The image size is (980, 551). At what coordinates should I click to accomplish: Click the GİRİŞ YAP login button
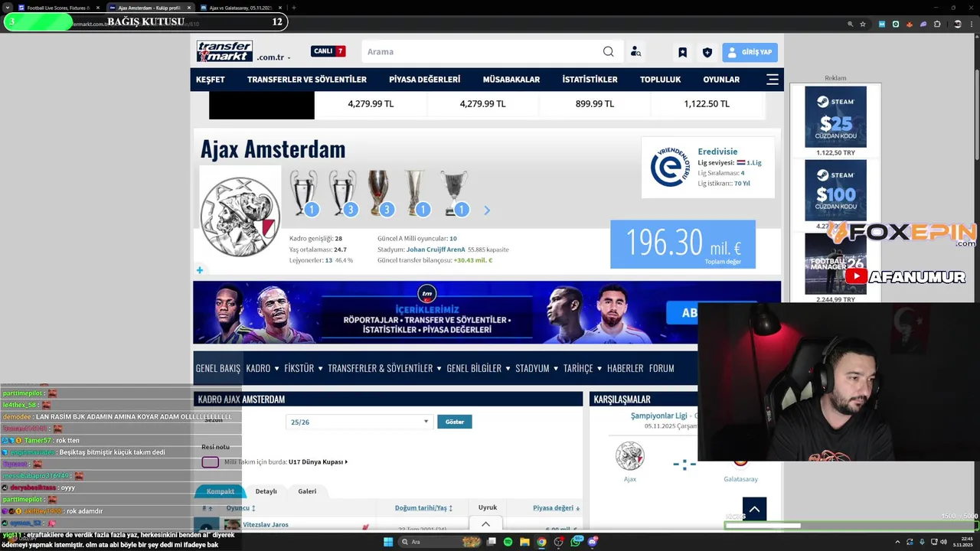pyautogui.click(x=750, y=52)
